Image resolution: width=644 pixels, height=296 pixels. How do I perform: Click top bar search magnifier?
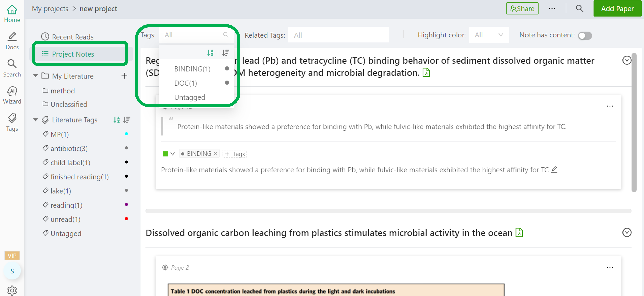579,8
